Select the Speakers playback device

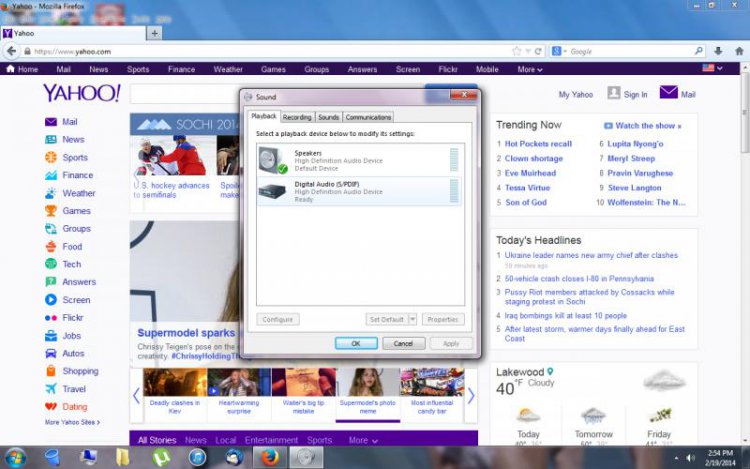point(360,160)
